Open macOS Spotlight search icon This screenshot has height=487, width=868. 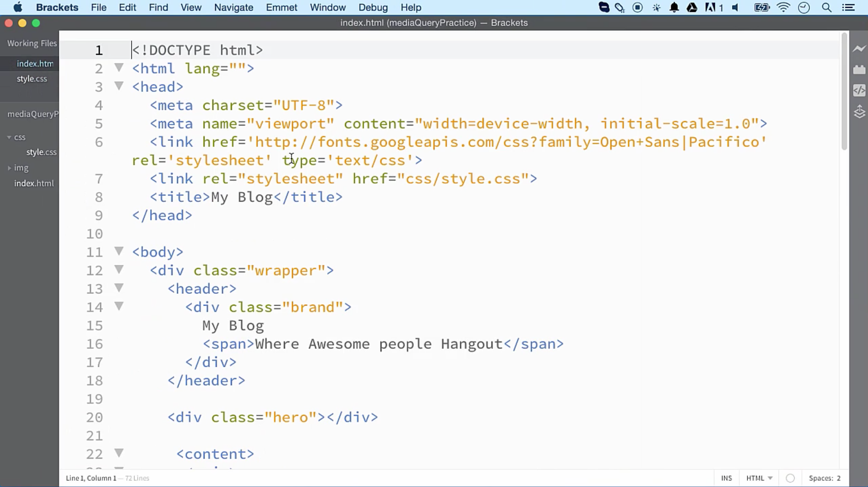tap(827, 7)
